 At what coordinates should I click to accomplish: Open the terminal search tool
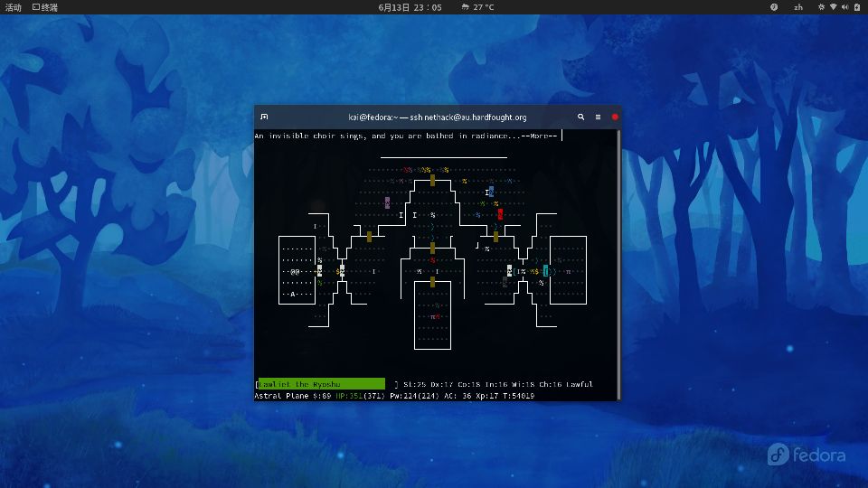pyautogui.click(x=580, y=117)
